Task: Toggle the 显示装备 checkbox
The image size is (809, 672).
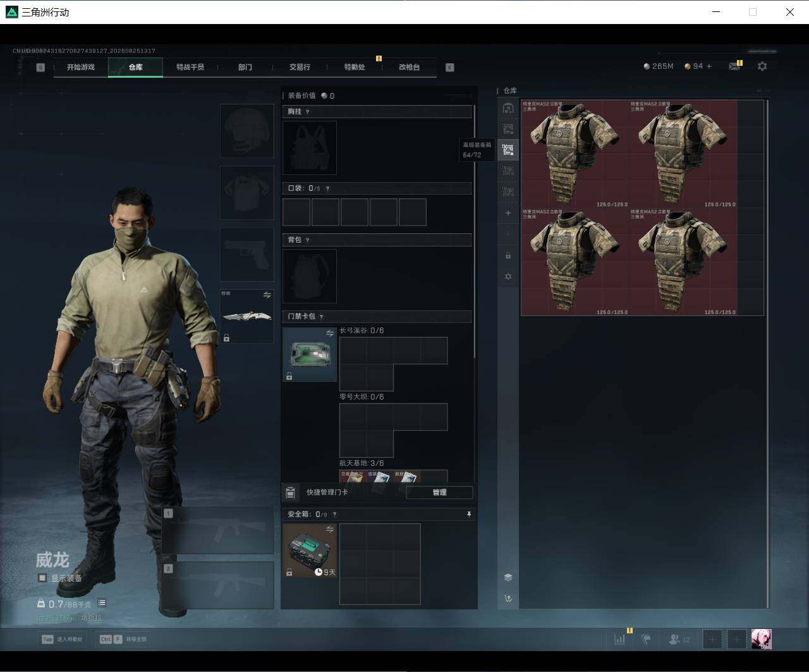Action: [x=42, y=578]
